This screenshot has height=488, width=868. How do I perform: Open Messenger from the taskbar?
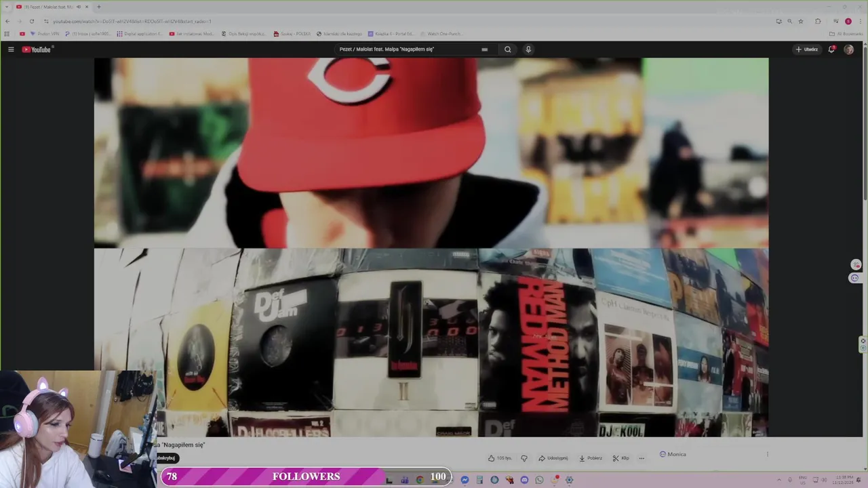click(x=465, y=480)
